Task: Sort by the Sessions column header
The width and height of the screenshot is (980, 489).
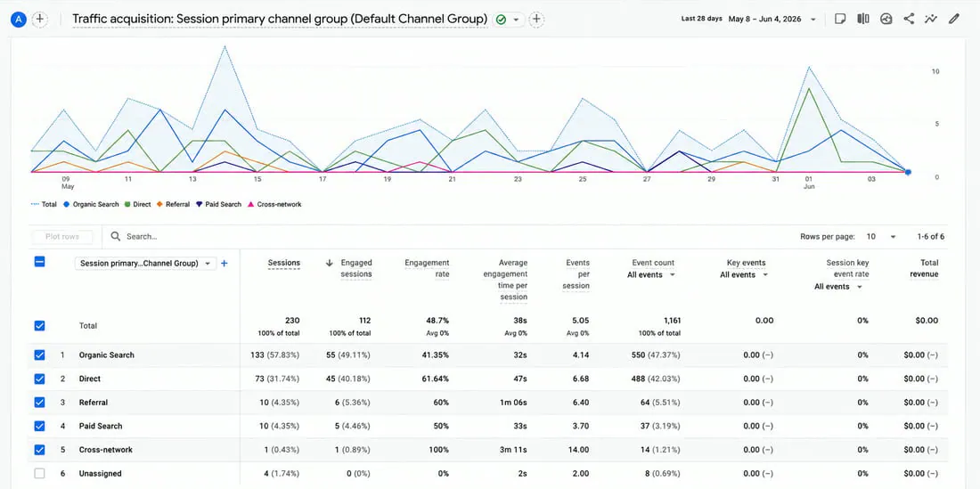Action: tap(283, 263)
